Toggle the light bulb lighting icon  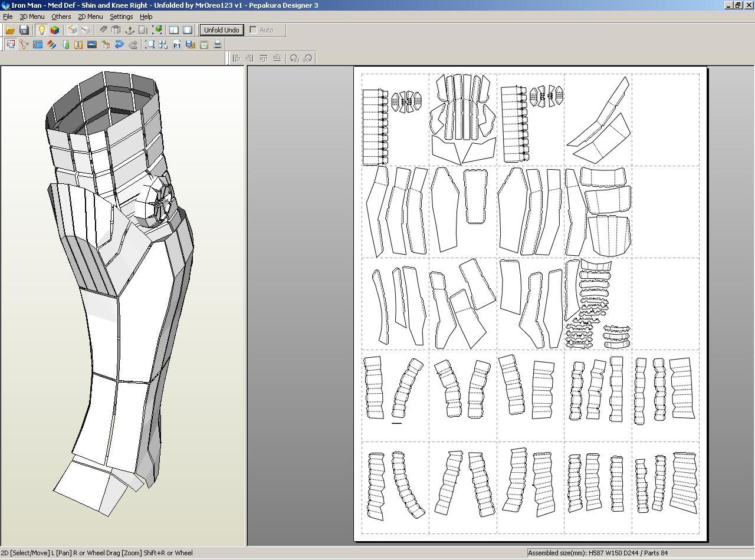41,30
